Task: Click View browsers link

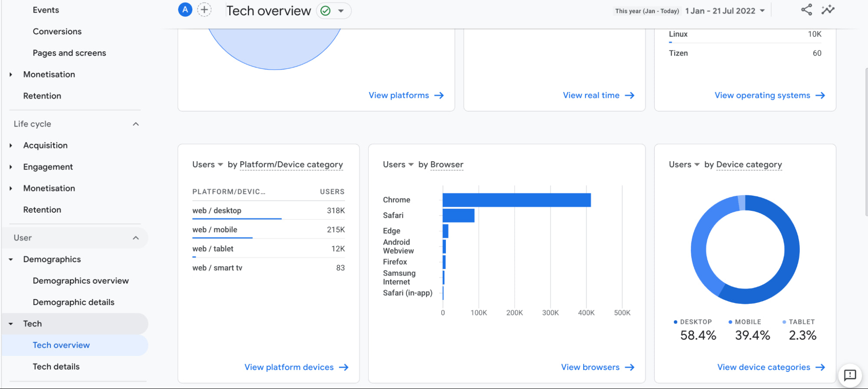Action: pyautogui.click(x=590, y=367)
